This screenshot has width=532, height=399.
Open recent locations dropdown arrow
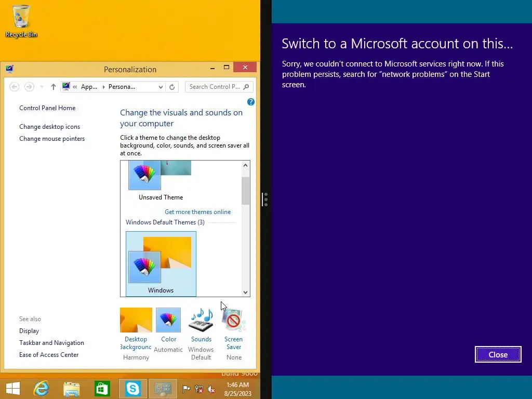[42, 87]
